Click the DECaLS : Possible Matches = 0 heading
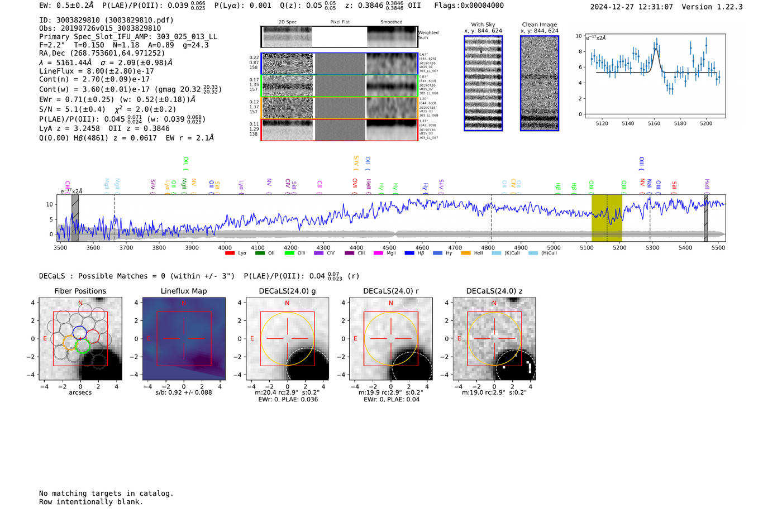 click(137, 276)
